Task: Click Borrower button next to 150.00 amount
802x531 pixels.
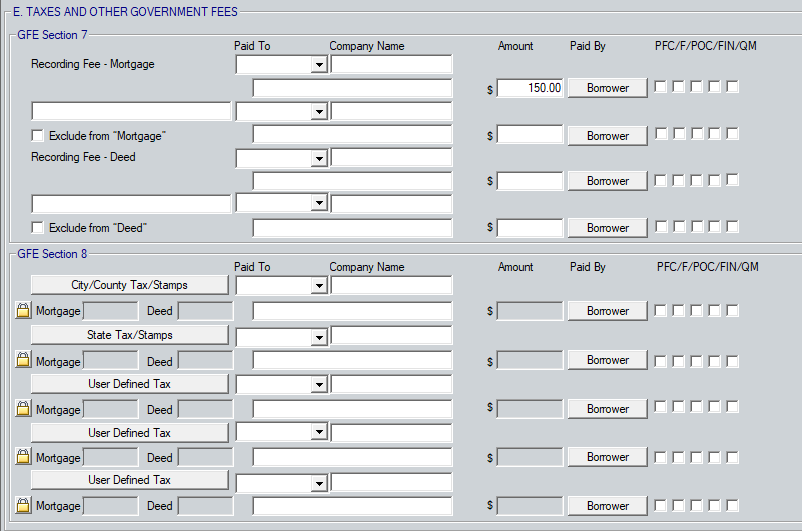Action: (608, 88)
